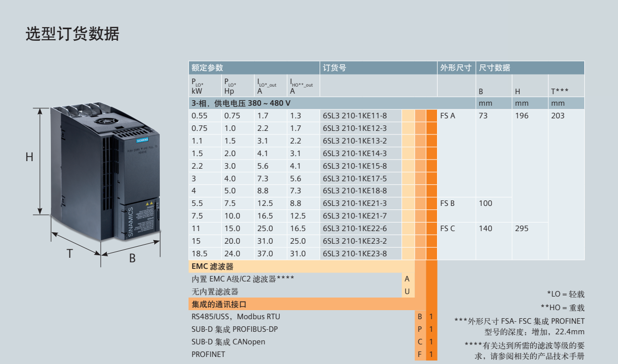Click the B width marker beneath the drive
Viewport: 618px width, 364px height.
(x=132, y=258)
